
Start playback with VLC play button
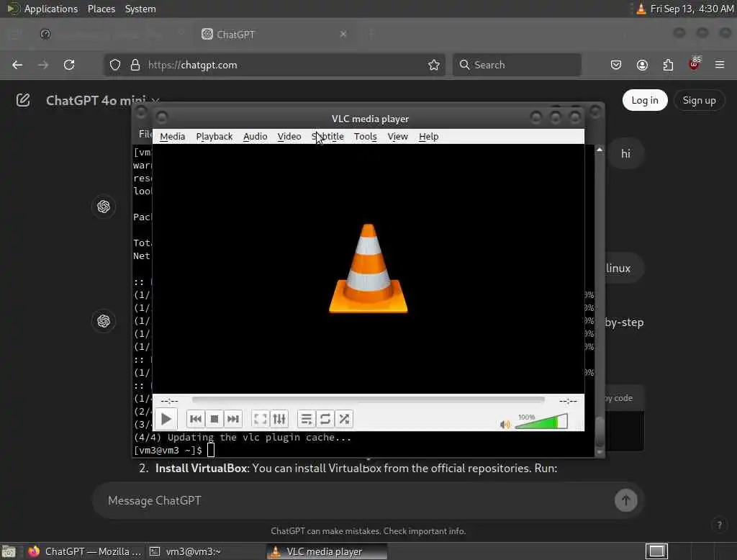pyautogui.click(x=166, y=419)
